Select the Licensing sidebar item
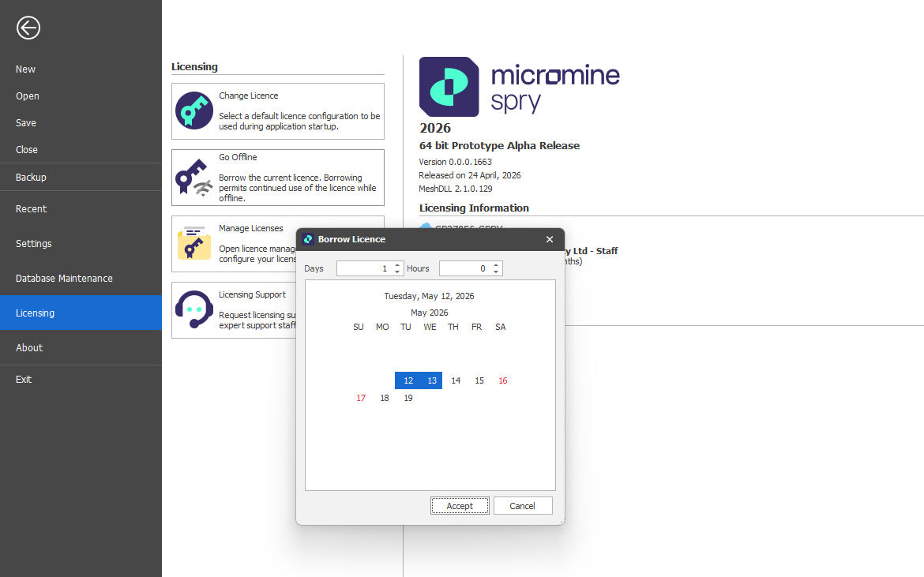The width and height of the screenshot is (924, 577). [81, 313]
